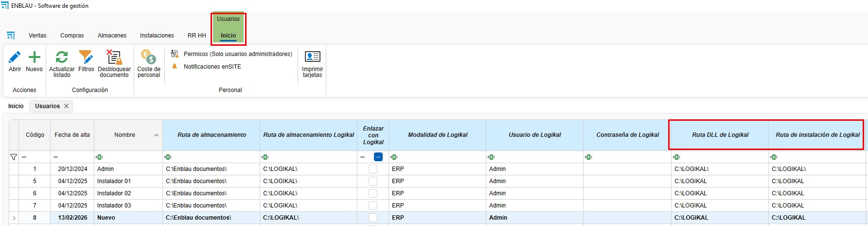The height and width of the screenshot is (226, 868).
Task: Click Desbloquear documento icon
Action: coord(114,58)
